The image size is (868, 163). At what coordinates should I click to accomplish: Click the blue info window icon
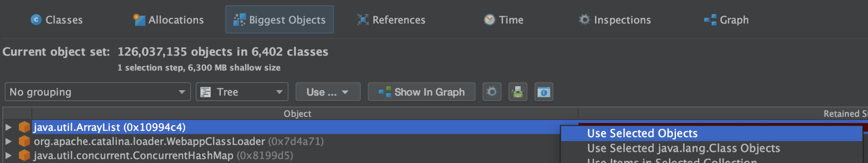pyautogui.click(x=544, y=92)
